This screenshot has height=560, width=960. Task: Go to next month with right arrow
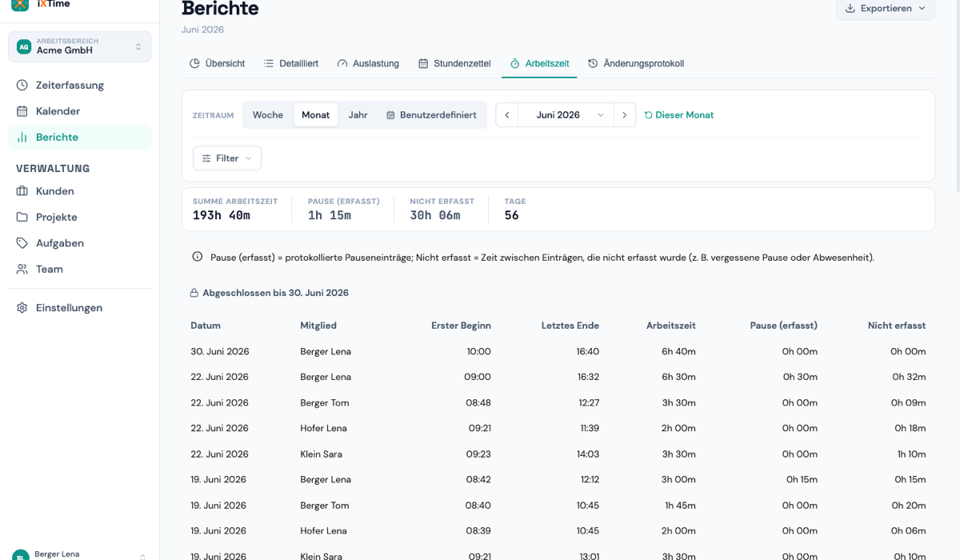625,115
